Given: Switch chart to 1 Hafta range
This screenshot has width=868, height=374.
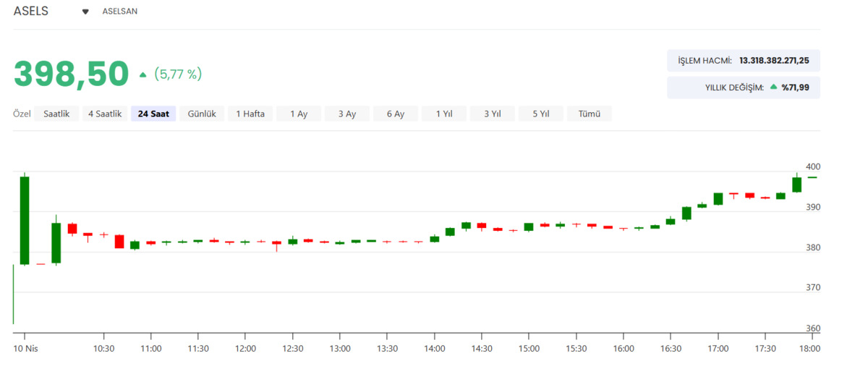Looking at the screenshot, I should [250, 114].
